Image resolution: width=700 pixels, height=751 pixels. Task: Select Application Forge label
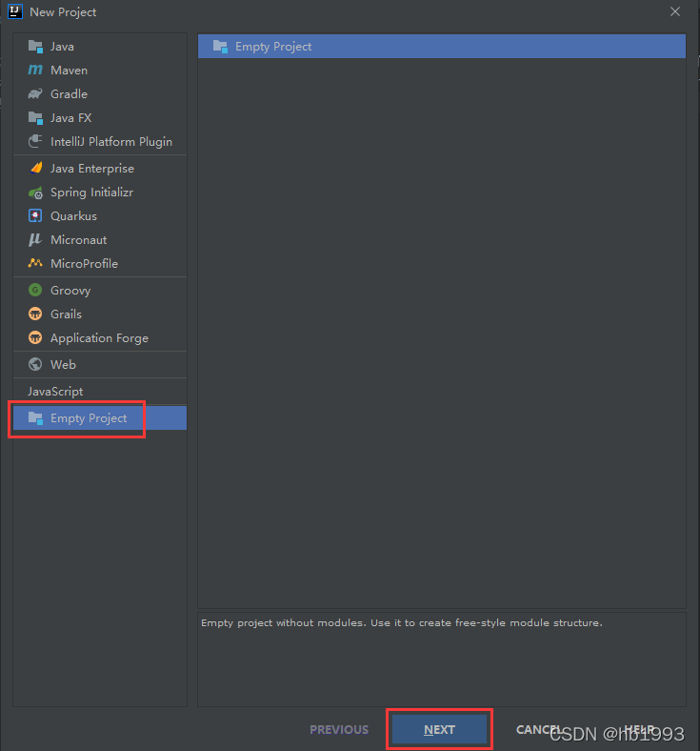pyautogui.click(x=99, y=338)
